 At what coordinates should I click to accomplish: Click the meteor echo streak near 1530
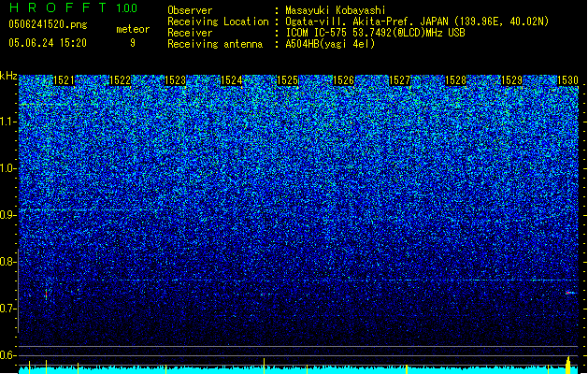click(x=570, y=293)
